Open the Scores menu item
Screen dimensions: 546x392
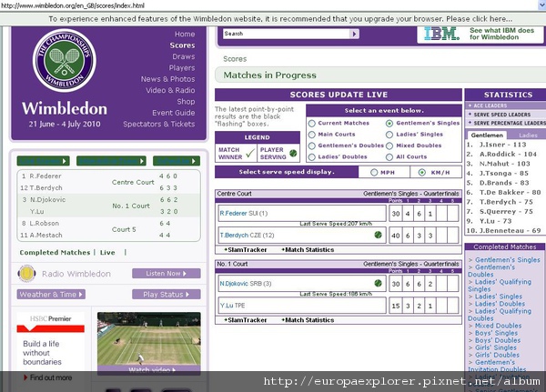182,45
